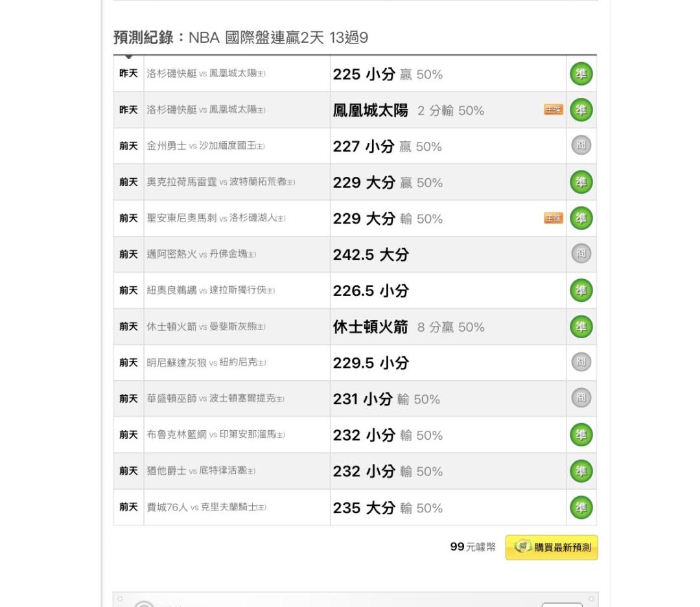The image size is (700, 607).
Task: Click the green 準 badge for 紐奧良鵜鶘 game
Action: (x=581, y=290)
